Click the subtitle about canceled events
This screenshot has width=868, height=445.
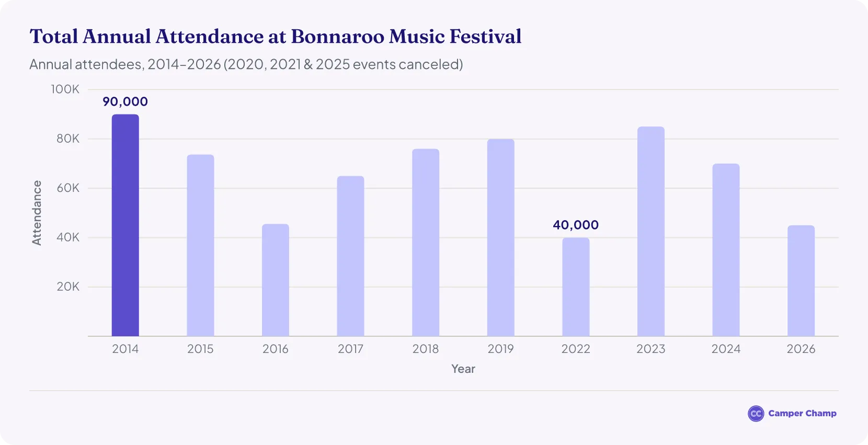(246, 64)
